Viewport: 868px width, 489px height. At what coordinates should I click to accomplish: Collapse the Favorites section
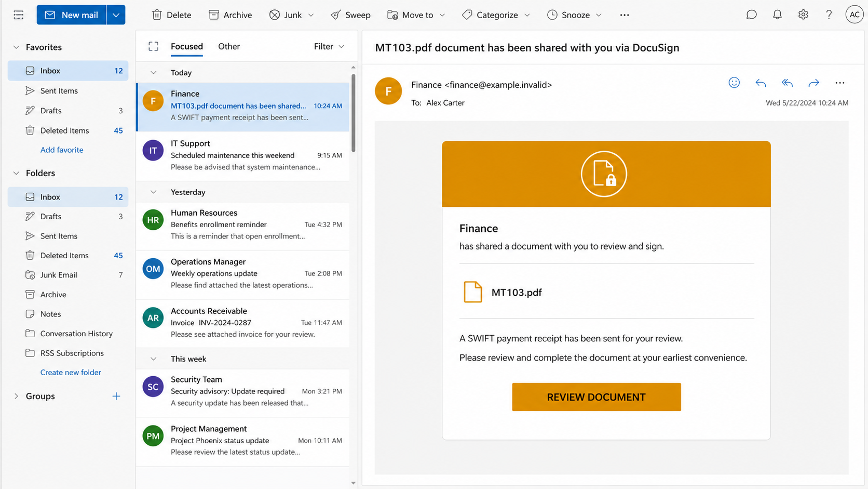tap(16, 47)
